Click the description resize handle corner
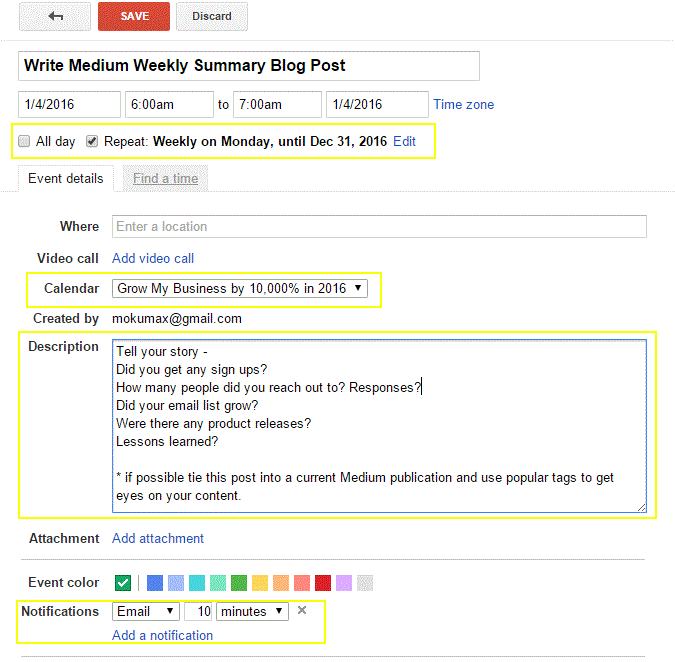 (641, 507)
